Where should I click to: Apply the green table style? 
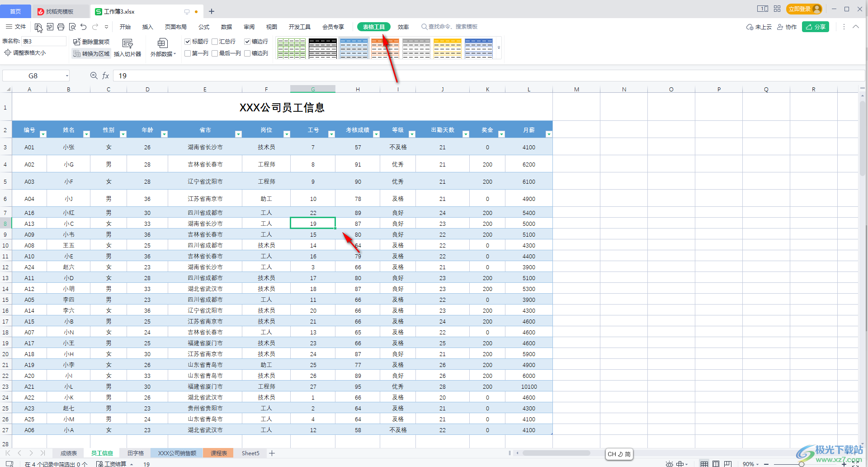click(x=292, y=48)
